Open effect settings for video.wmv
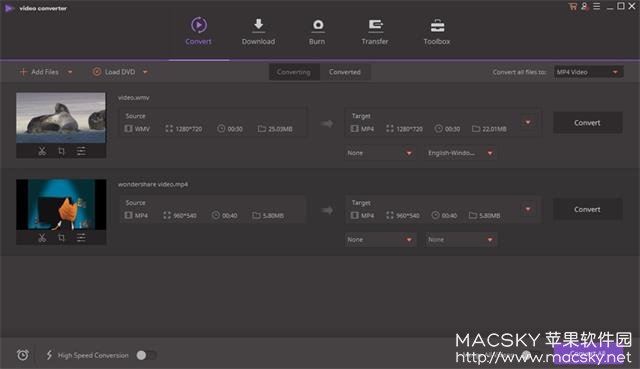The height and width of the screenshot is (369, 640). pos(81,151)
